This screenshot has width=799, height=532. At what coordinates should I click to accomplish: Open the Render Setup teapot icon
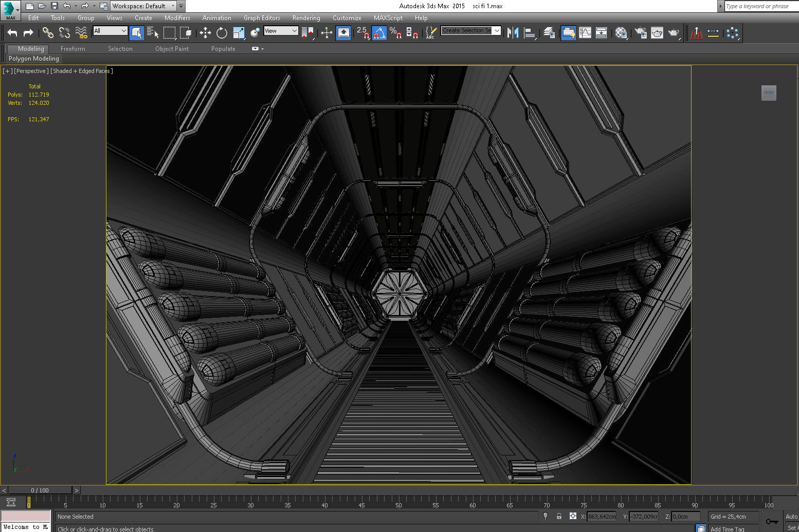(641, 33)
